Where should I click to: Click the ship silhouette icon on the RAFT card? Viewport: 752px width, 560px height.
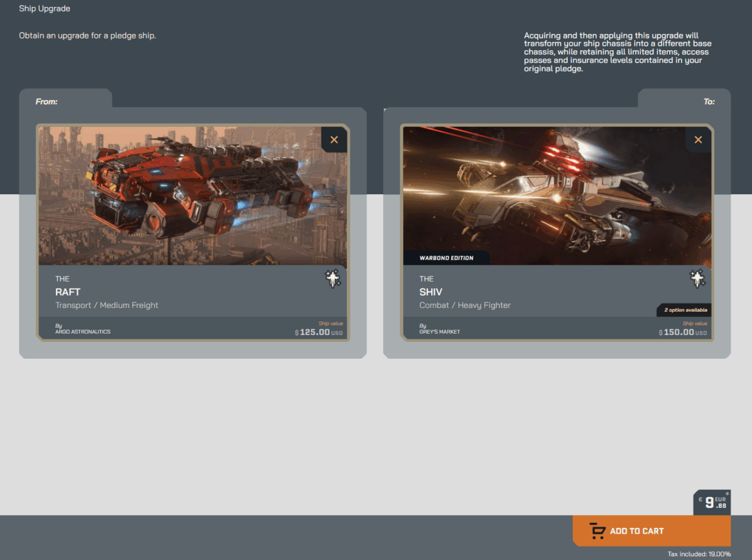(333, 278)
